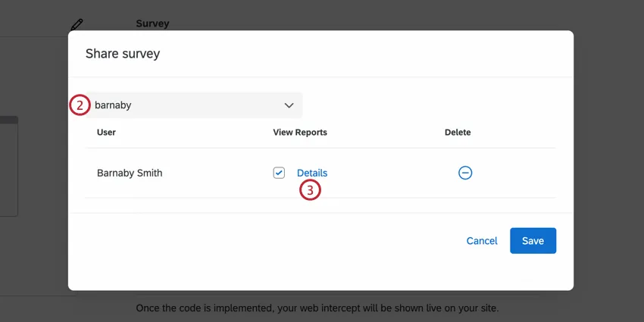The height and width of the screenshot is (322, 644).
Task: Click the dimmed side panel on the left
Action: tap(8, 167)
